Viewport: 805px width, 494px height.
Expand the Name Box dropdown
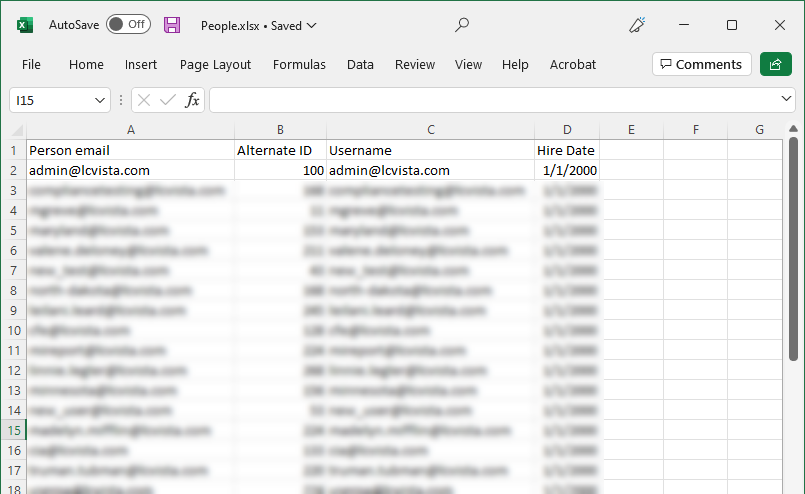pyautogui.click(x=100, y=100)
